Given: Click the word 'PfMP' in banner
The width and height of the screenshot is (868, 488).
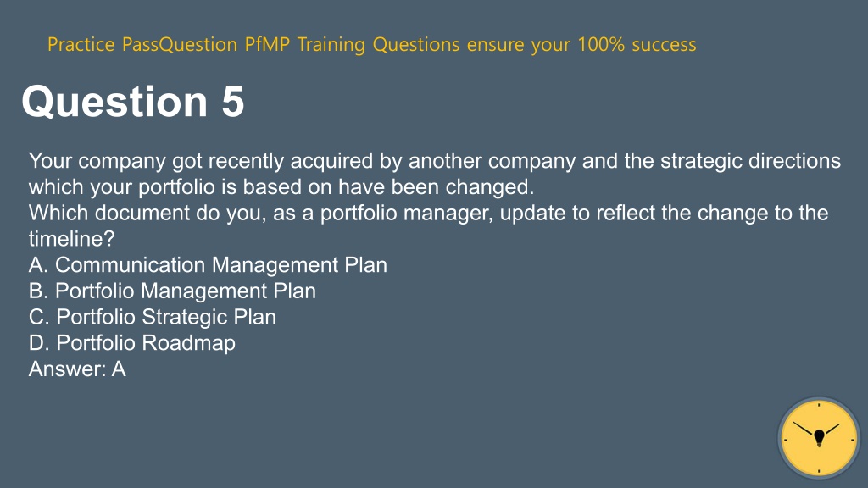Looking at the screenshot, I should point(267,44).
